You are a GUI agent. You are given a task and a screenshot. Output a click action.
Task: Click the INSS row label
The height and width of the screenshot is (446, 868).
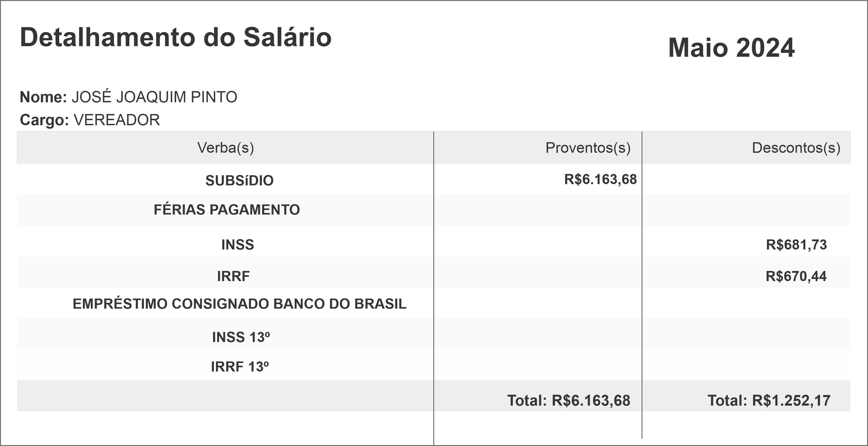tap(238, 245)
